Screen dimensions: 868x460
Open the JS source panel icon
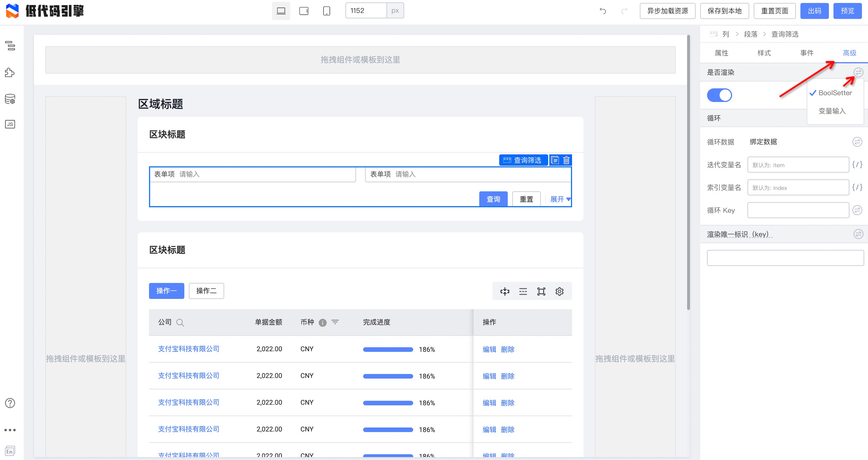[10, 124]
